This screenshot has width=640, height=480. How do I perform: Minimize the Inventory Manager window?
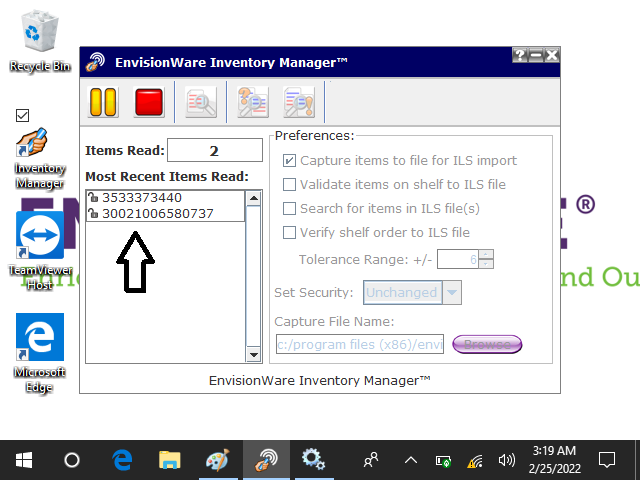point(536,55)
